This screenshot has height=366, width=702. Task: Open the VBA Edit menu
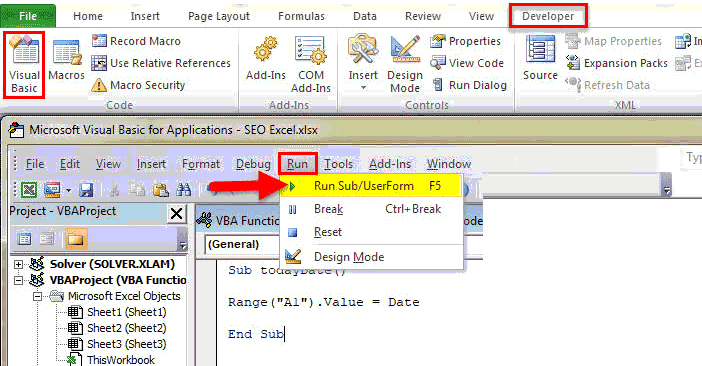tap(70, 164)
